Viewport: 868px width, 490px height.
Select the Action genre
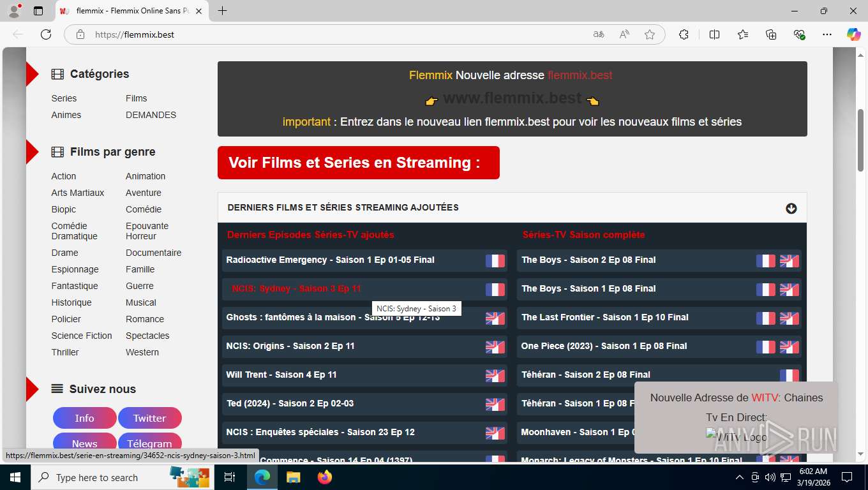point(64,176)
